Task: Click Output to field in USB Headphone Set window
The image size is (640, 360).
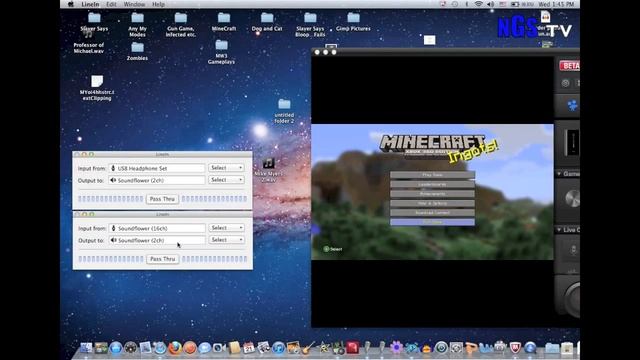Action: click(157, 180)
